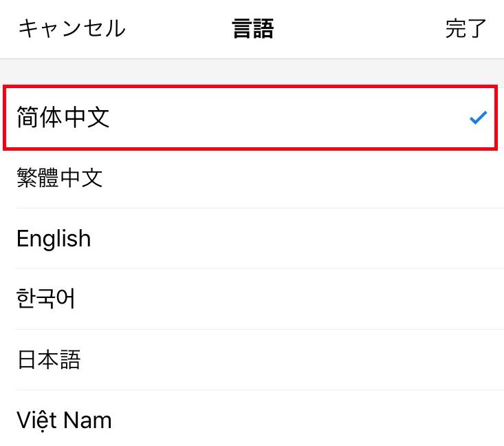Click the gray band below the header
The width and height of the screenshot is (504, 446).
(252, 70)
